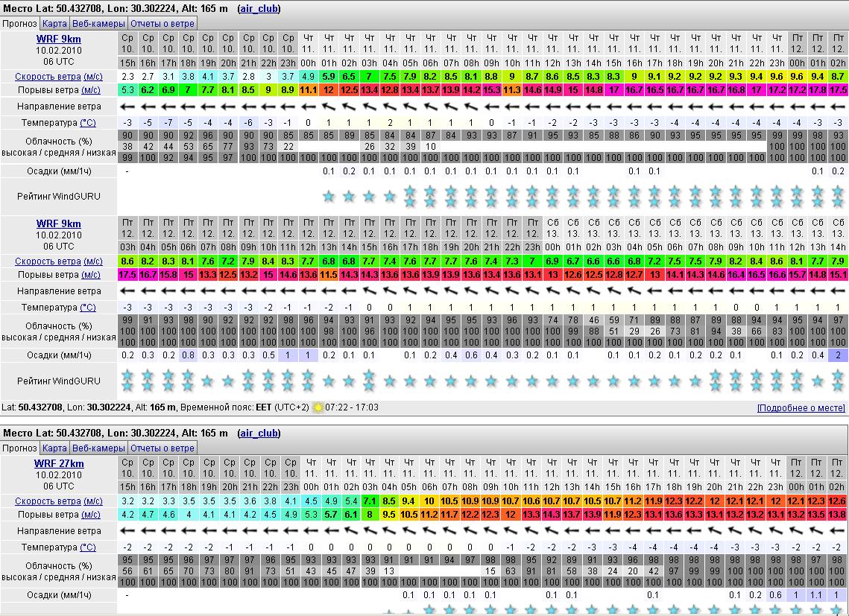Viewport: 849px width, 616px height.
Task: Click the double star rating under Пт 03h
Action: tap(127, 381)
